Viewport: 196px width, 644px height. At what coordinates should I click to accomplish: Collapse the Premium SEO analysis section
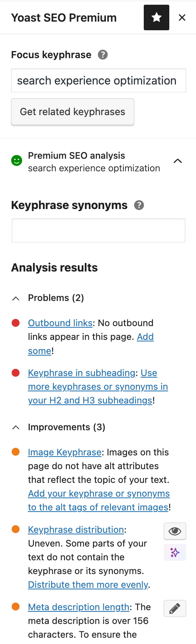click(x=178, y=161)
